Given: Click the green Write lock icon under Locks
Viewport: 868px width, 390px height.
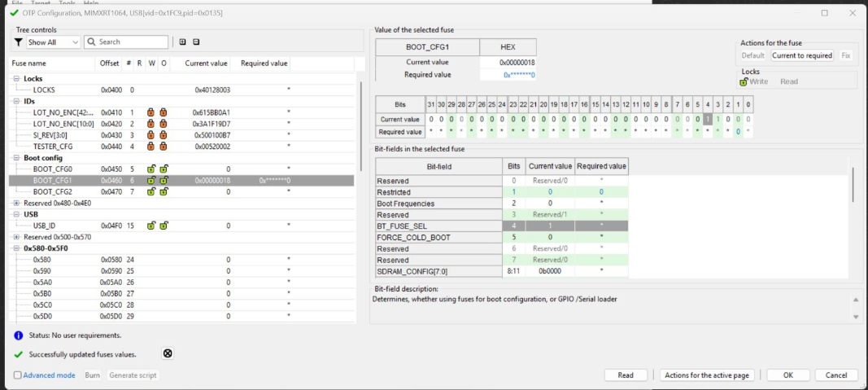Looking at the screenshot, I should [x=744, y=81].
